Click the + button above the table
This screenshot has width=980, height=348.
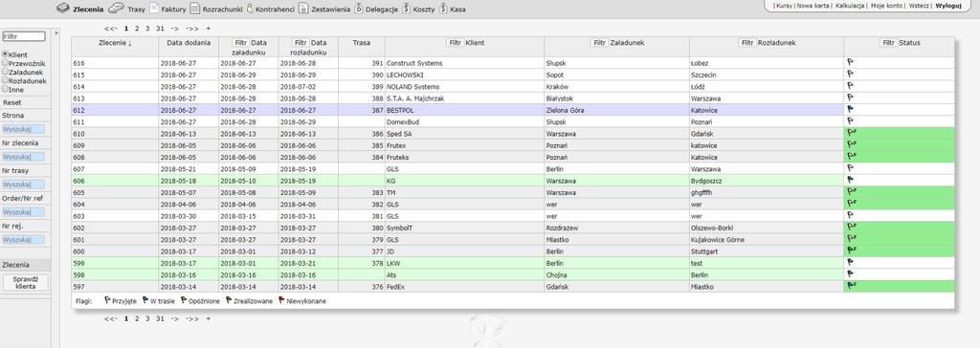pyautogui.click(x=208, y=28)
